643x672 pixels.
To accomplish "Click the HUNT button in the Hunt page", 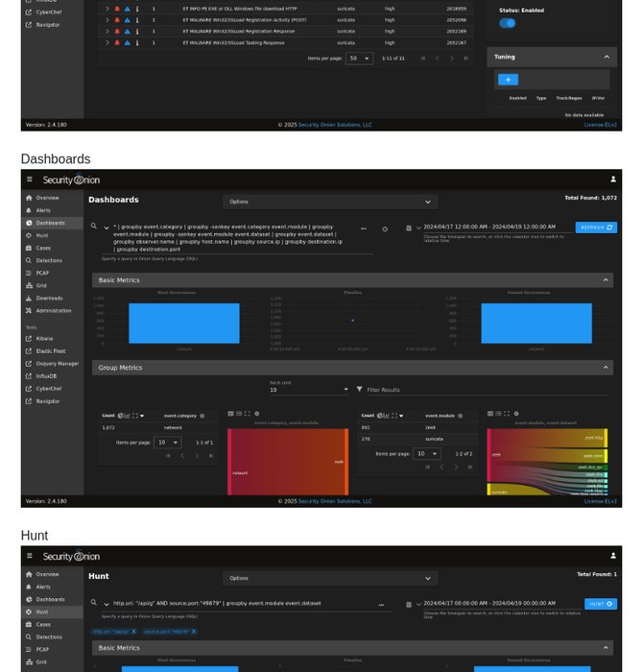I will point(600,604).
